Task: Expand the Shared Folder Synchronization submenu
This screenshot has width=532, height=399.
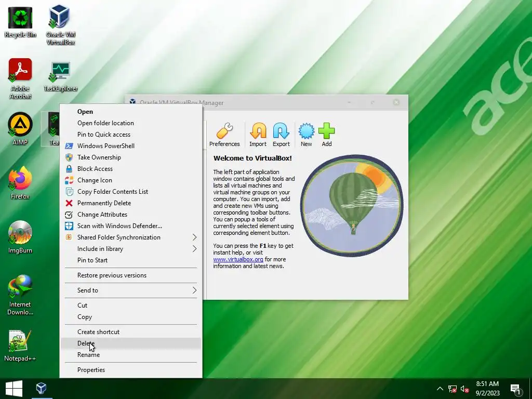Action: click(x=131, y=237)
